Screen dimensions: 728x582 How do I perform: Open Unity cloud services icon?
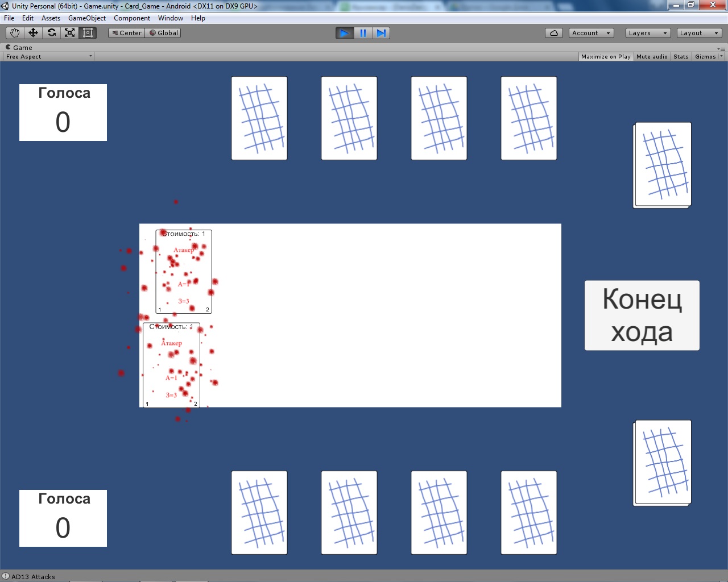554,33
